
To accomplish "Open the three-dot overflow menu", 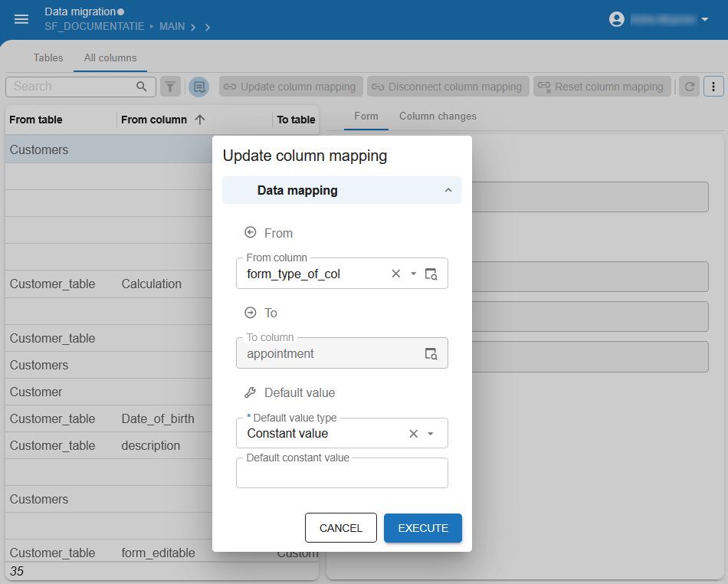I will tap(713, 87).
